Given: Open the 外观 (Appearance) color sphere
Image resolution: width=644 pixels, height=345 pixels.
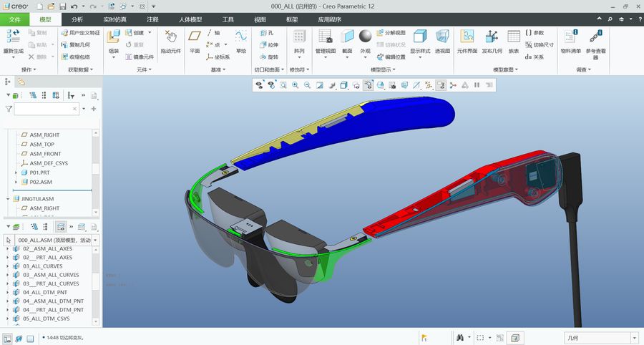Looking at the screenshot, I should (x=365, y=41).
